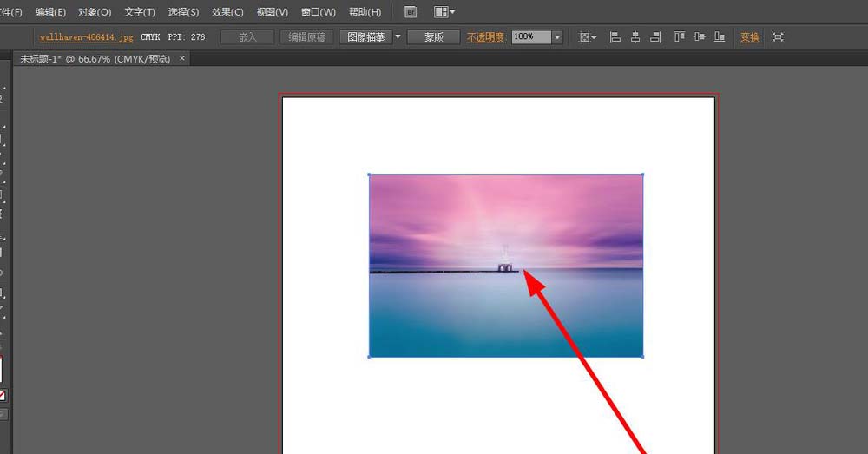Image resolution: width=868 pixels, height=454 pixels.
Task: Click the 不透明度 link label
Action: pos(486,37)
